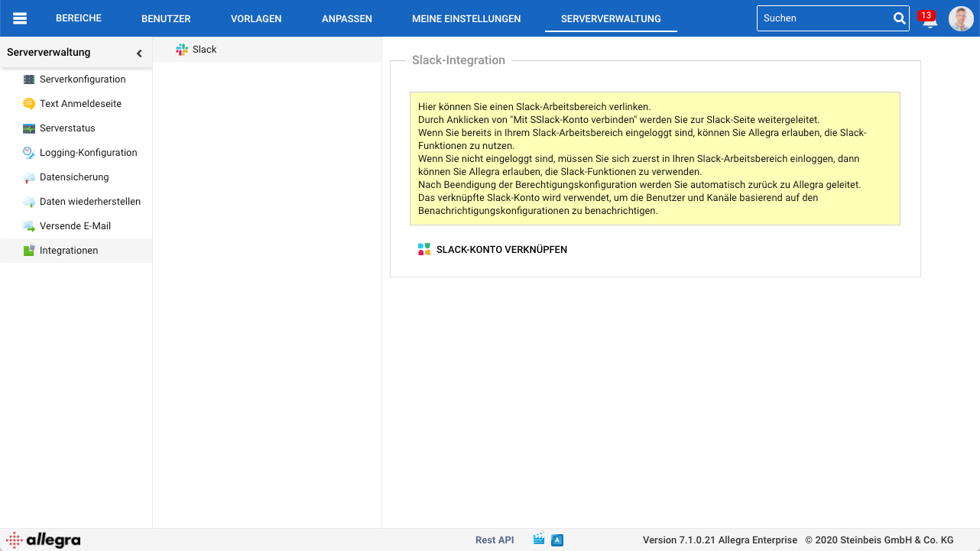Open Versende E-Mail settings
This screenshot has height=551, width=980.
click(x=75, y=226)
